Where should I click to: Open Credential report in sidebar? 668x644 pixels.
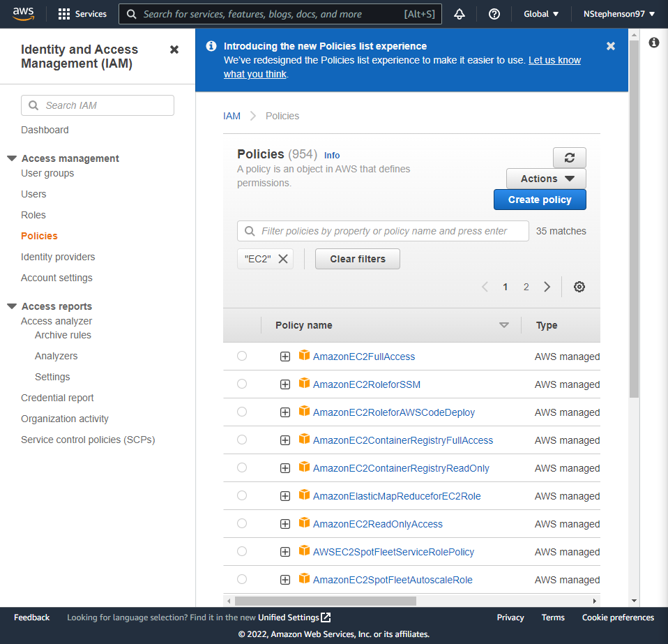(57, 398)
